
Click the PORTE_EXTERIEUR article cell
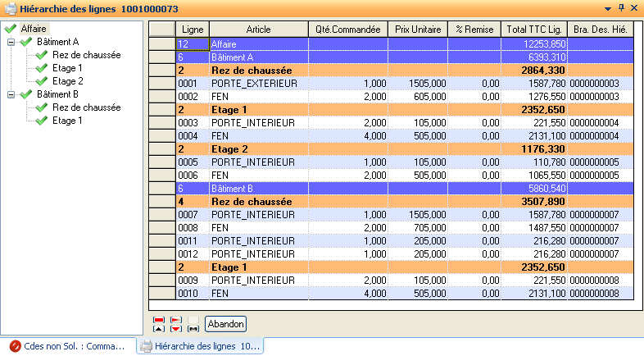pyautogui.click(x=256, y=84)
